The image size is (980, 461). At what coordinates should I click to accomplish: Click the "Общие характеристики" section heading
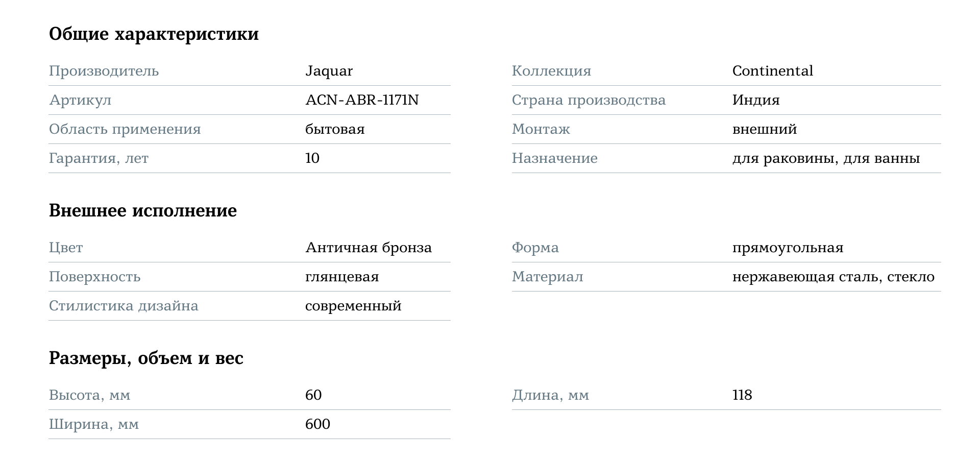(x=154, y=34)
